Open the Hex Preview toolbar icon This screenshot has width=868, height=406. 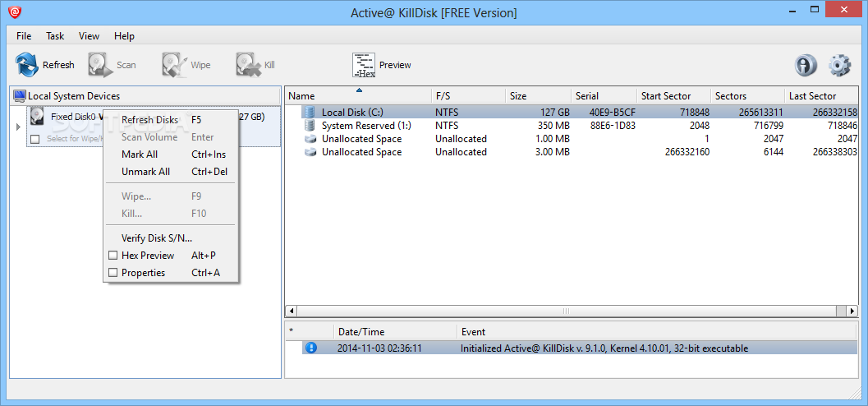pyautogui.click(x=364, y=65)
